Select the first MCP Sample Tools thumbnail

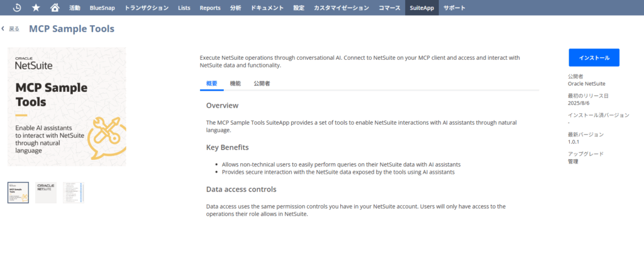pyautogui.click(x=18, y=193)
